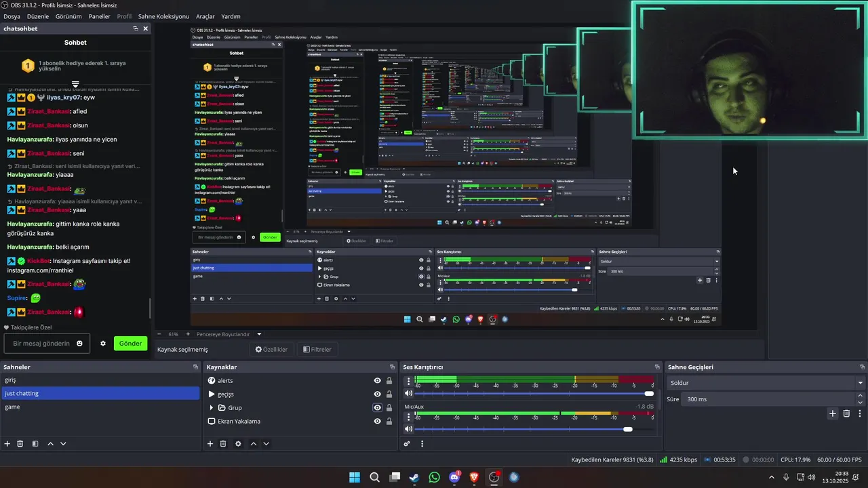Add a new scene transition
868x488 pixels.
[x=833, y=413]
